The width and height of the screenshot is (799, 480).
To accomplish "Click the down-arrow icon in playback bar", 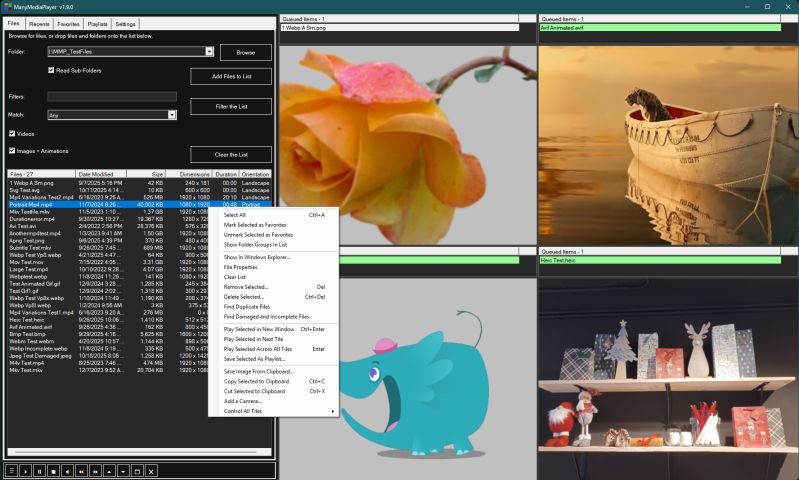I will point(123,471).
